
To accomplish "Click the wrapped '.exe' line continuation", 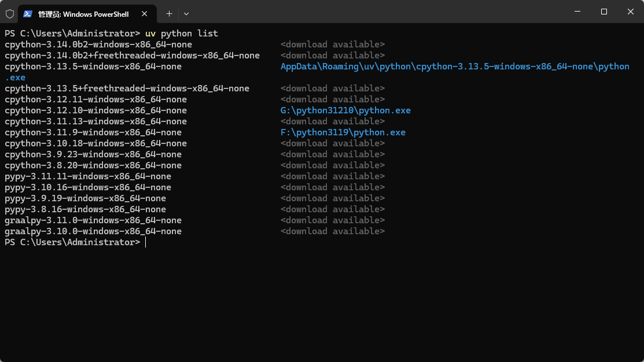I will click(15, 77).
